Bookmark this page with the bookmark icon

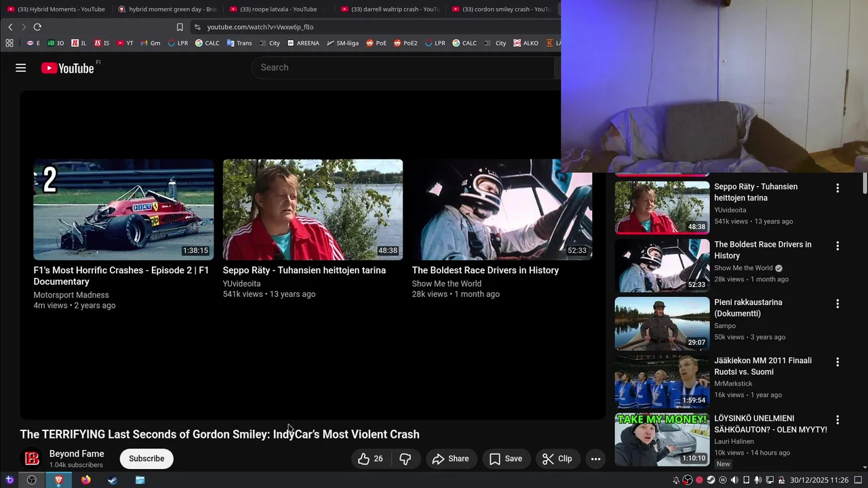[x=180, y=27]
